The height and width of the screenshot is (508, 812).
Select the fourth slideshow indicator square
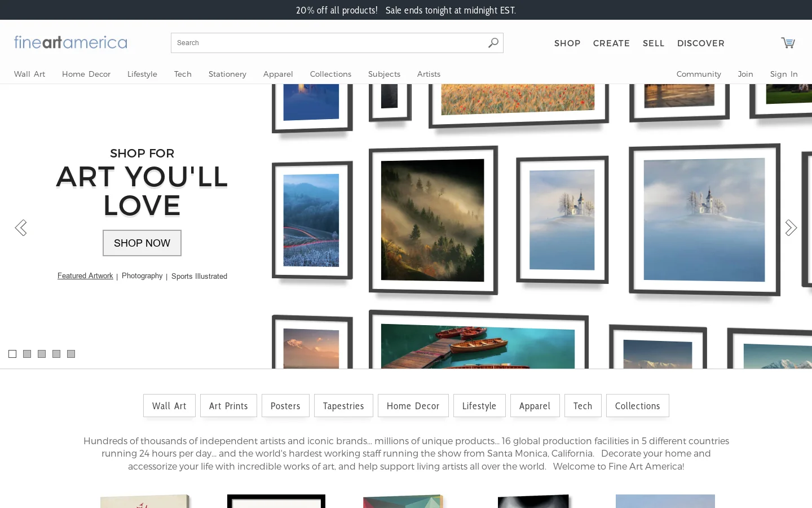[56, 354]
